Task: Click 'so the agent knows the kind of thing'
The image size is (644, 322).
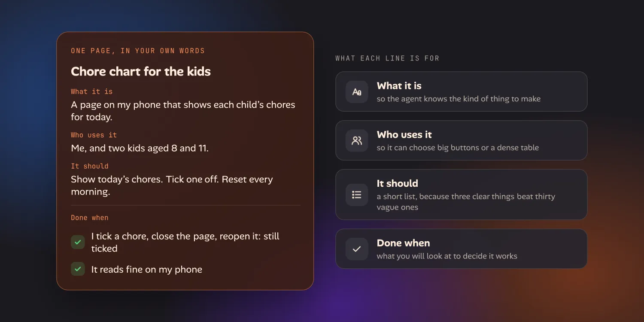Action: (x=446, y=99)
